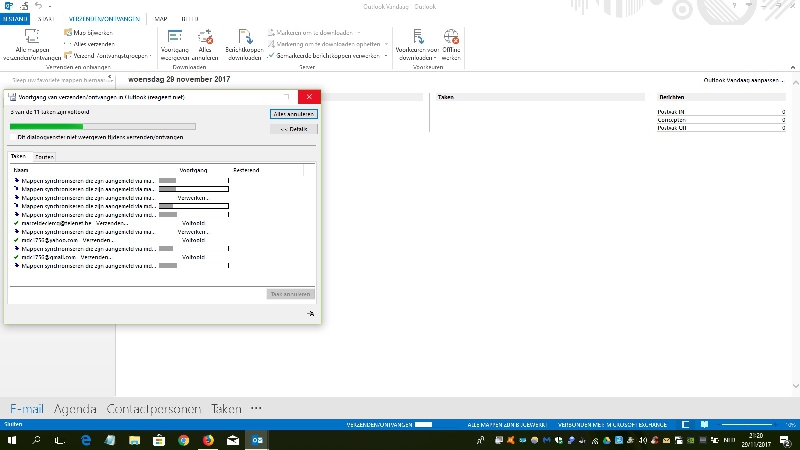Click the taskbar search magnifier icon
The width and height of the screenshot is (800, 450).
36,440
